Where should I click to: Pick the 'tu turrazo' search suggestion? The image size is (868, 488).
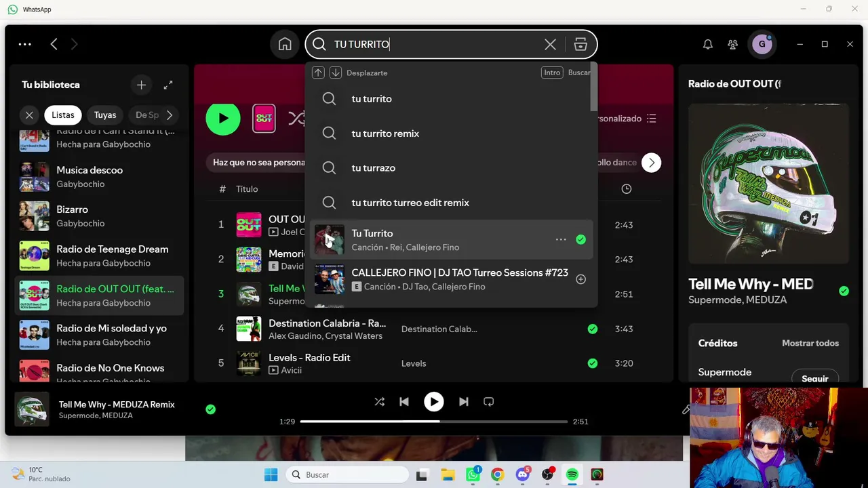coord(451,168)
